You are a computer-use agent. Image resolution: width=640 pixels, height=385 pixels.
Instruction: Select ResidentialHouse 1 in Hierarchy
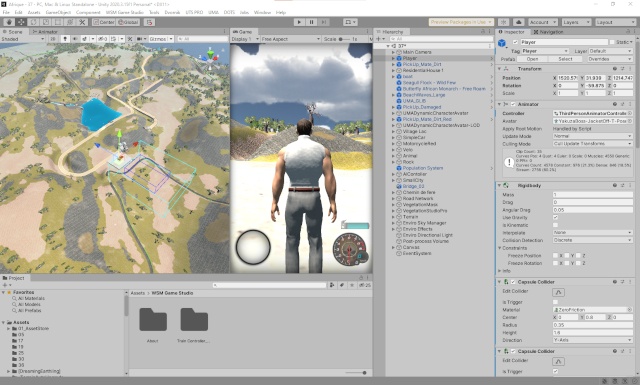click(x=422, y=70)
